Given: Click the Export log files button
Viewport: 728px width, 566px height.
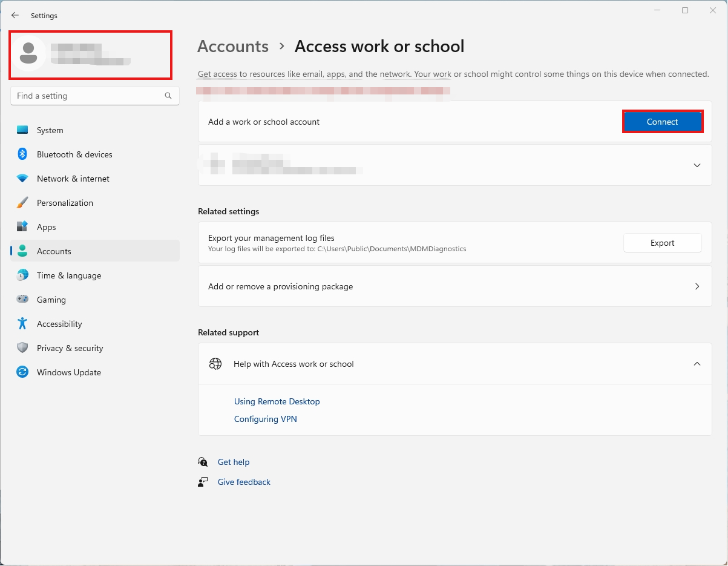Looking at the screenshot, I should (x=663, y=243).
